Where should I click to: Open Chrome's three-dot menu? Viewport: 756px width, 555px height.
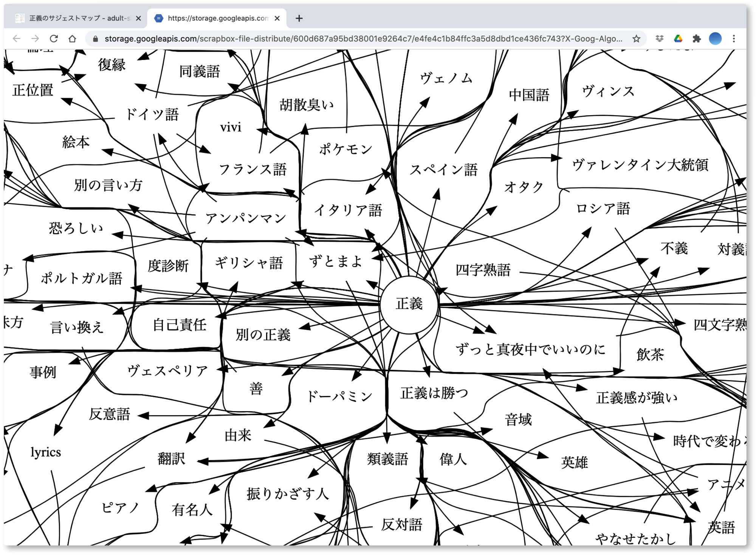point(734,39)
